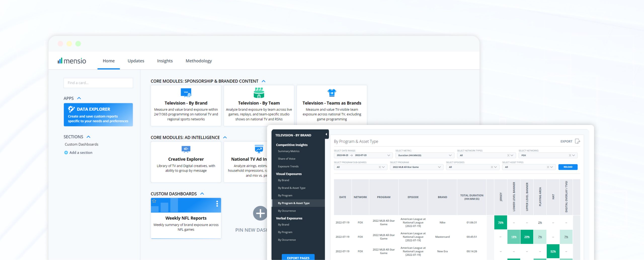Open the Teams as Brands jersey icon
Viewport: 644px width, 260px height.
(x=332, y=93)
